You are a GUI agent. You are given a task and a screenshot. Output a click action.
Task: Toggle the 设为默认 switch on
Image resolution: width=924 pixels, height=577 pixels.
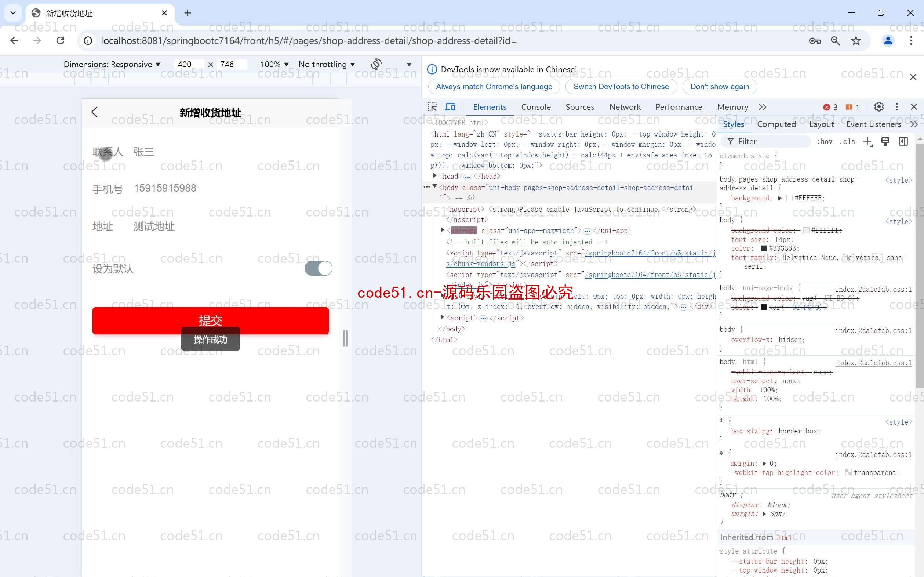click(x=317, y=269)
